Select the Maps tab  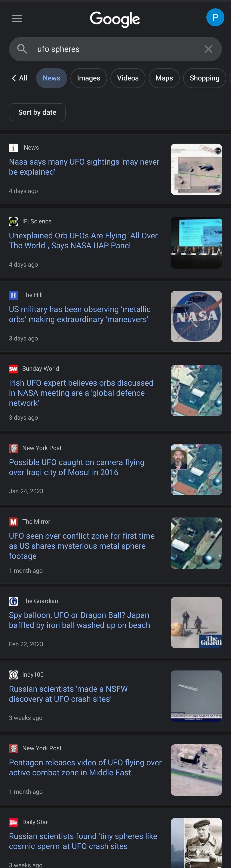(164, 78)
